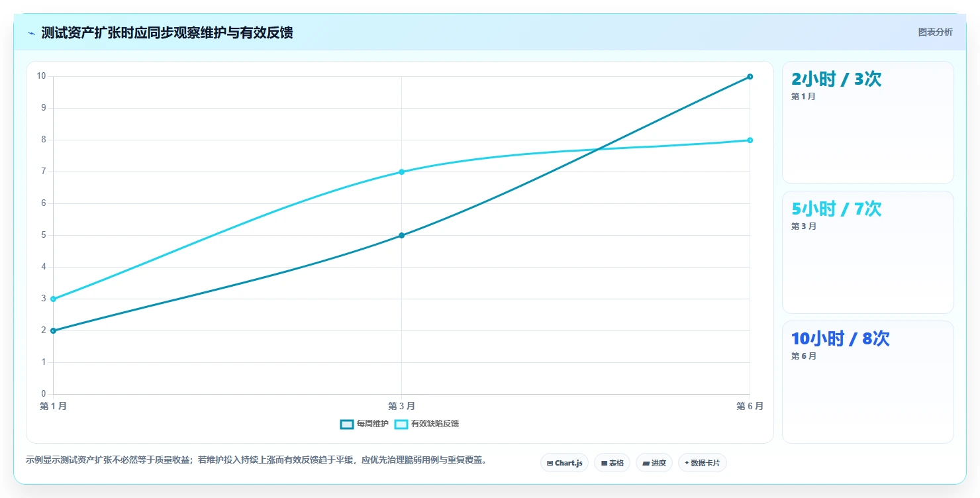Click the footnote text starting 示例显示测试资产扩张
The width and height of the screenshot is (980, 498).
(x=258, y=460)
